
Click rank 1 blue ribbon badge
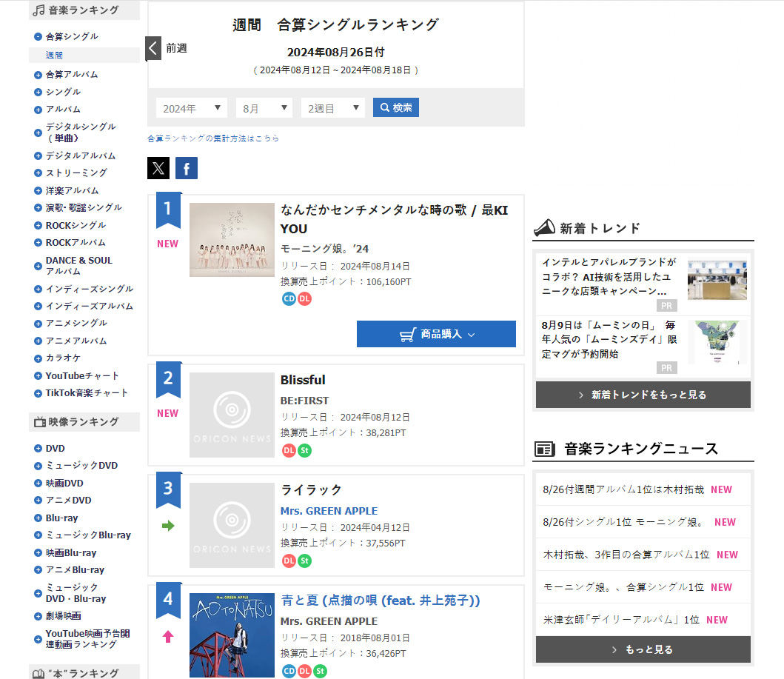point(168,209)
